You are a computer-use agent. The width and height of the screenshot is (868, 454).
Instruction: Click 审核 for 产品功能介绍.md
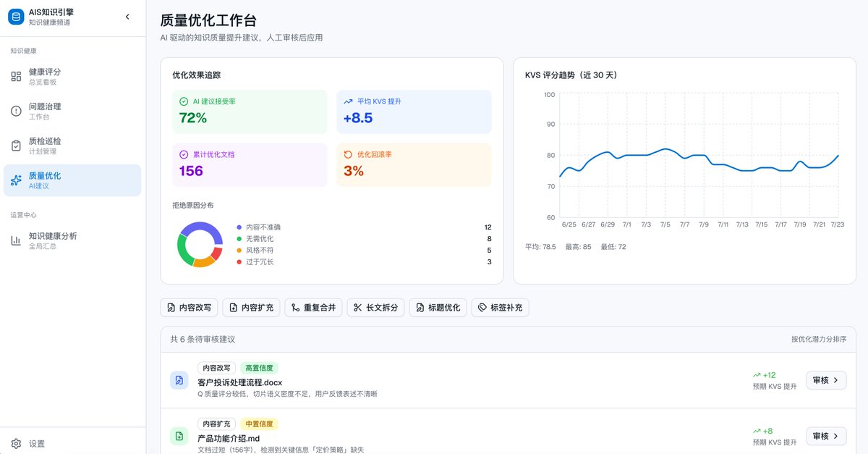pyautogui.click(x=826, y=436)
